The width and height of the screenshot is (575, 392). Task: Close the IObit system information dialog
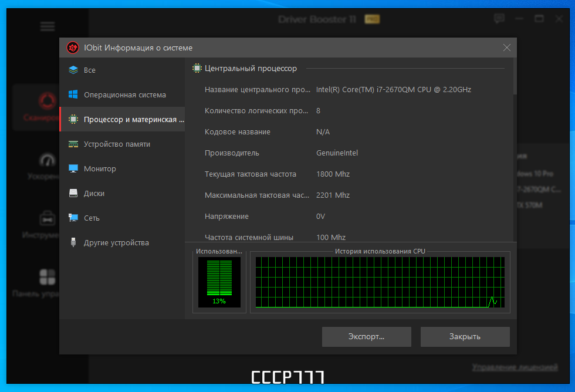507,48
